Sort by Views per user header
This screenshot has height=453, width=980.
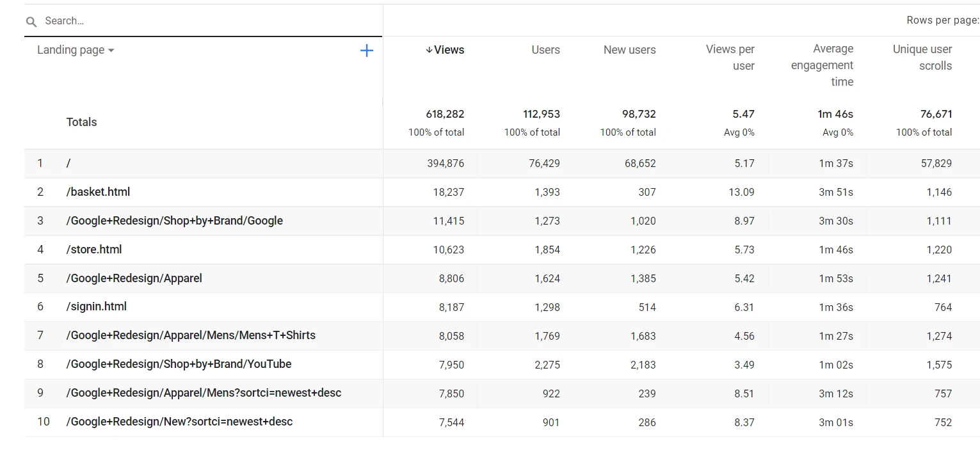click(730, 58)
